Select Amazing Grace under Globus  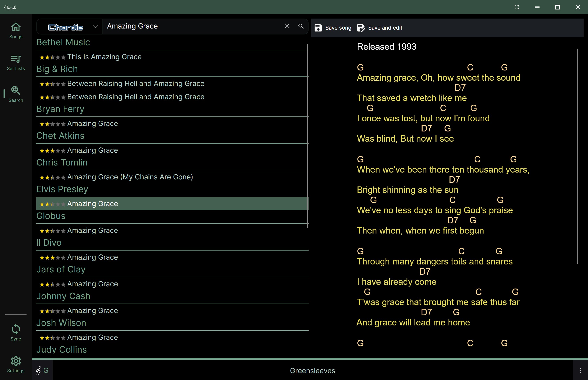(172, 230)
